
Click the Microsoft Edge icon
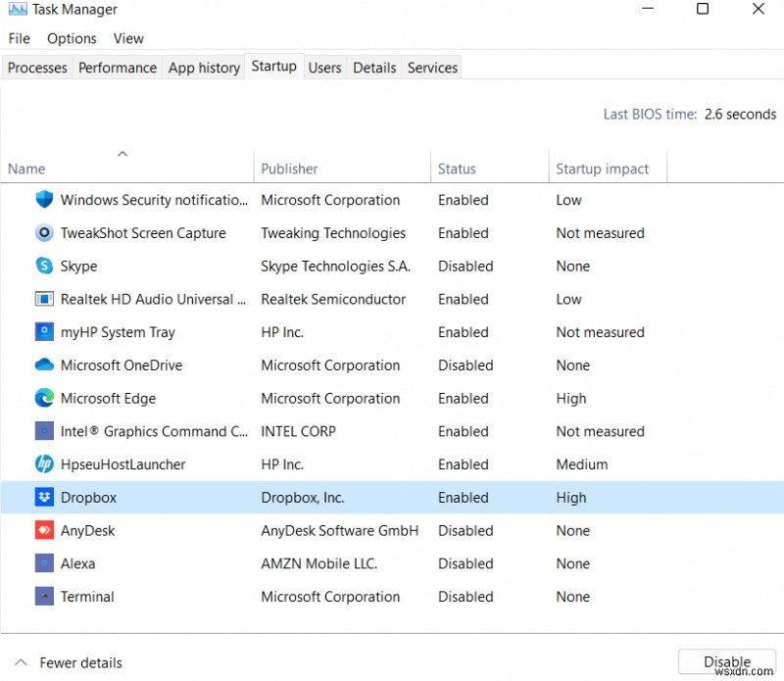click(x=43, y=398)
